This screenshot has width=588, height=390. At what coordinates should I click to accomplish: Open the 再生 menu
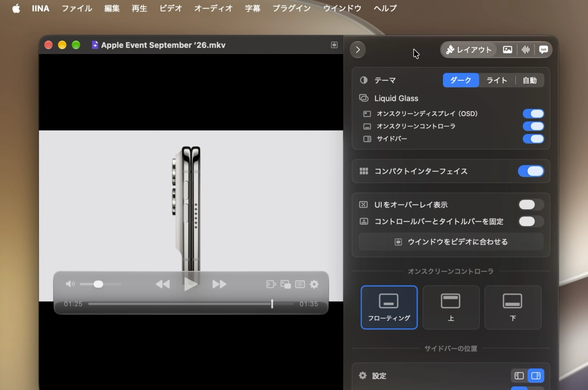(140, 8)
